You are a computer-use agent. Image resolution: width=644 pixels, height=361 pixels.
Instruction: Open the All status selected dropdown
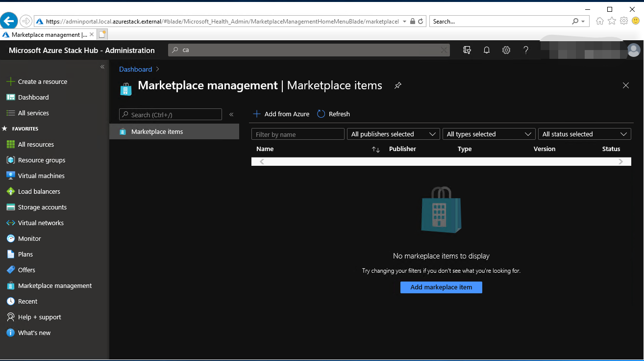tap(584, 134)
